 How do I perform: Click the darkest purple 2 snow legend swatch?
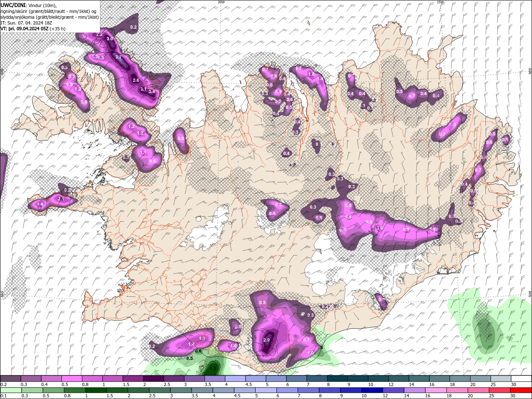(153, 378)
